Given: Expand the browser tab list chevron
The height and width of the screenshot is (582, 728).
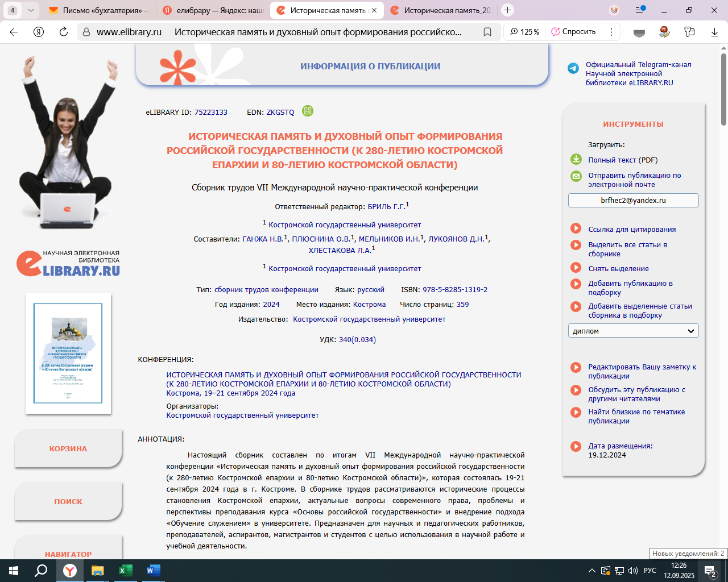Looking at the screenshot, I should tap(31, 10).
